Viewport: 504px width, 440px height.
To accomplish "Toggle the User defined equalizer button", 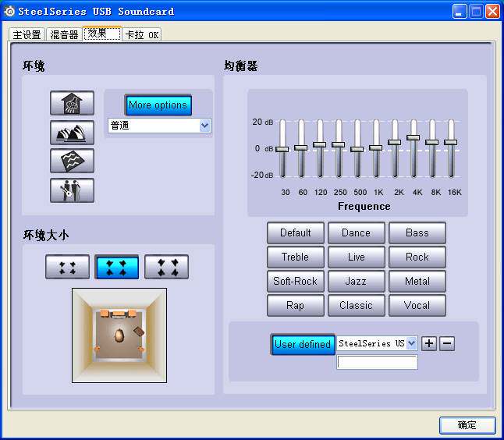I will (303, 344).
